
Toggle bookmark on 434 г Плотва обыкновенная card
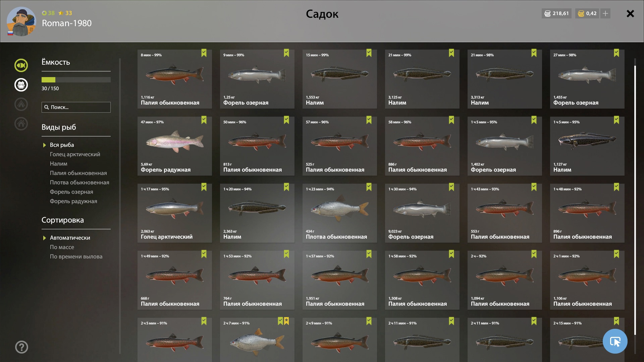369,187
